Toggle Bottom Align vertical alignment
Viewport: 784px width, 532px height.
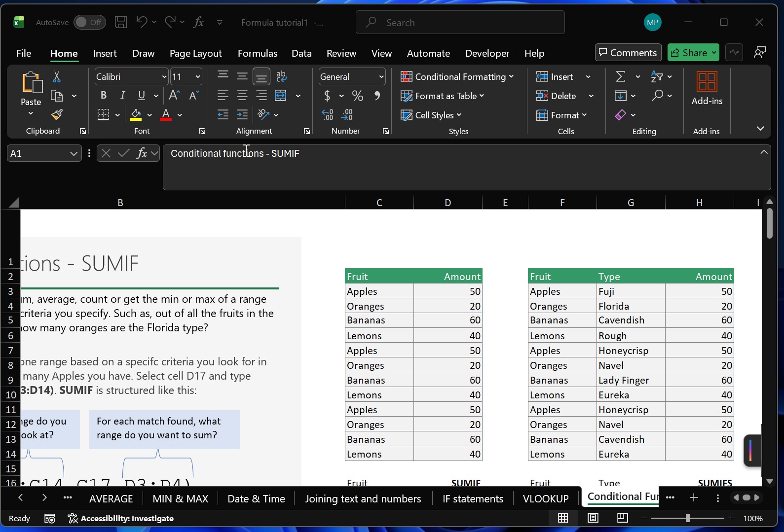[x=261, y=76]
